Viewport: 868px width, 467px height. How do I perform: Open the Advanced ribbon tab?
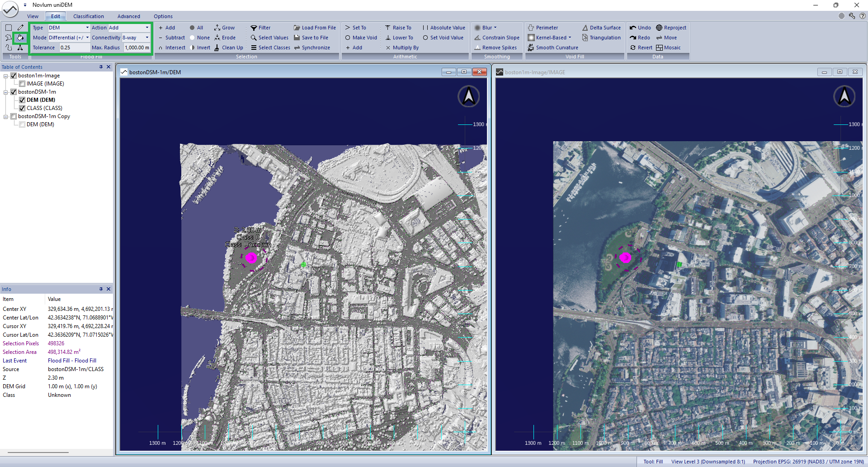click(129, 16)
